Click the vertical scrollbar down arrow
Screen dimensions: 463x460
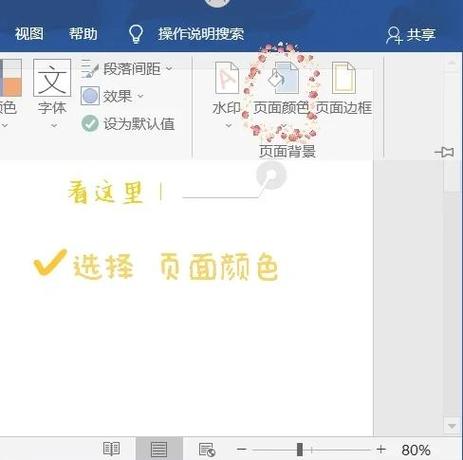(452, 426)
